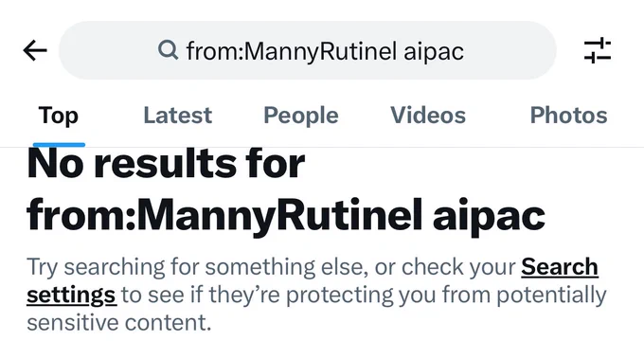The width and height of the screenshot is (644, 341).
Task: Click empty right side of search bar
Action: (511, 50)
